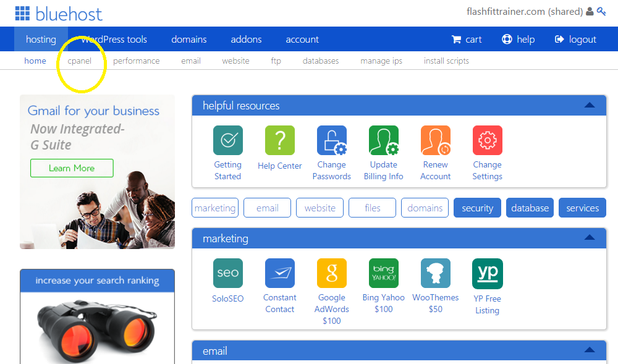Collapse the helpful resources panel
The height and width of the screenshot is (364, 618).
point(590,105)
